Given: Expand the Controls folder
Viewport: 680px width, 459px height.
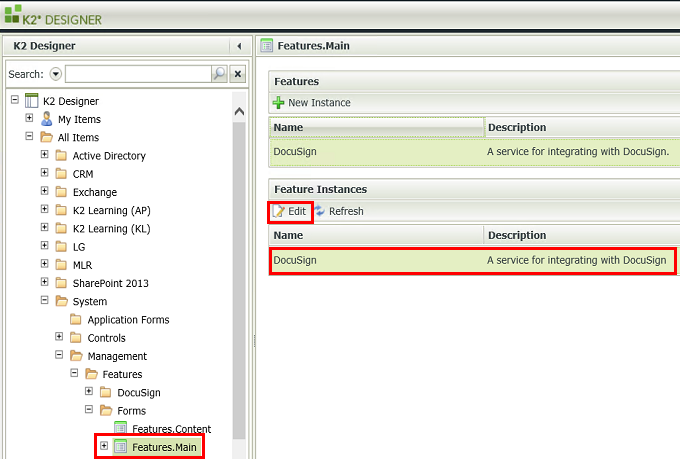Looking at the screenshot, I should click(59, 337).
